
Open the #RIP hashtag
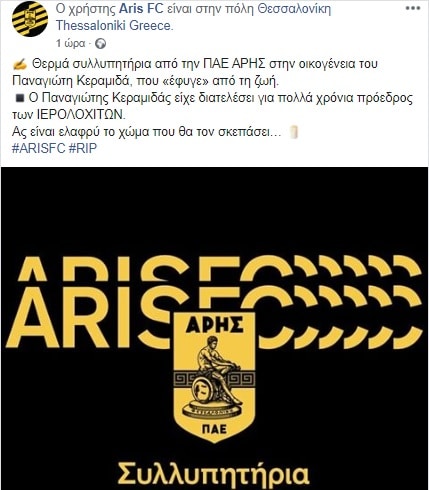pos(83,148)
